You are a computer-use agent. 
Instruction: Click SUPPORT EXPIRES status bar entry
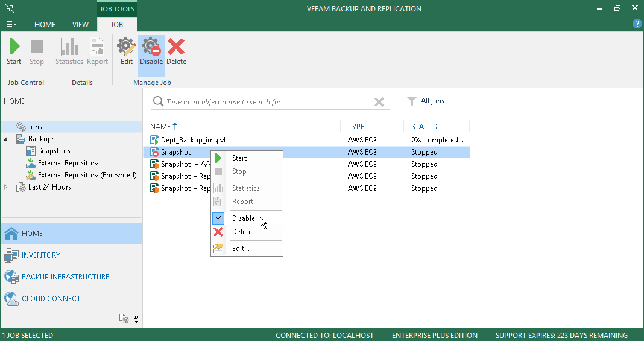[x=561, y=335]
